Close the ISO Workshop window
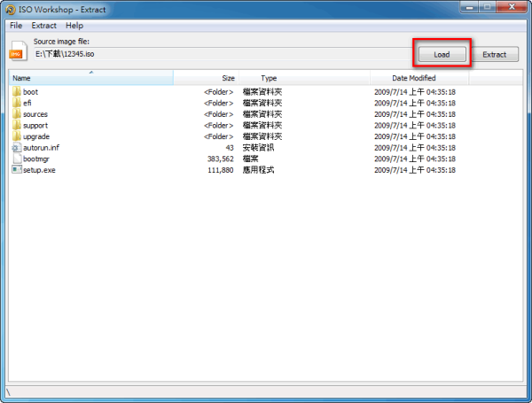Image resolution: width=532 pixels, height=403 pixels. [x=512, y=7]
